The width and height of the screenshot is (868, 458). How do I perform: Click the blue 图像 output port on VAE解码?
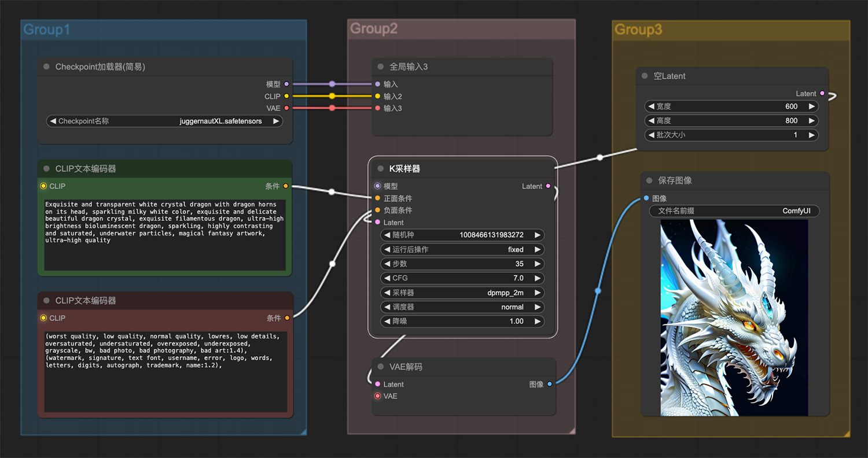(x=549, y=384)
